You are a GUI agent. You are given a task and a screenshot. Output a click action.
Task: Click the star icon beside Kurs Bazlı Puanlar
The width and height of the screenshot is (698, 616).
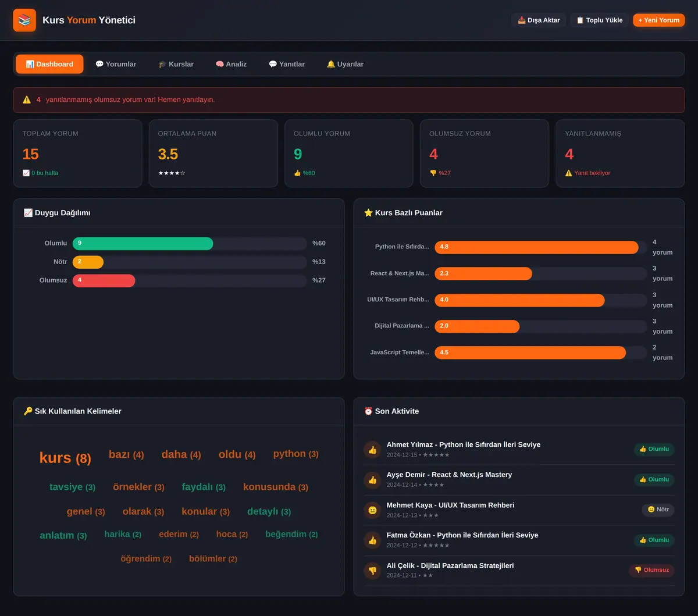[368, 213]
